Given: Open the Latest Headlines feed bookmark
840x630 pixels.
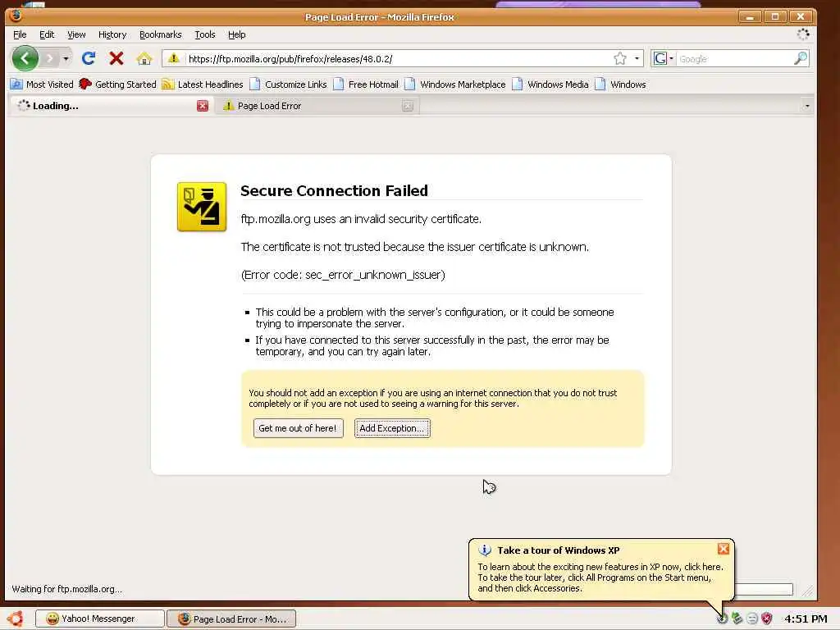Looking at the screenshot, I should tap(202, 84).
